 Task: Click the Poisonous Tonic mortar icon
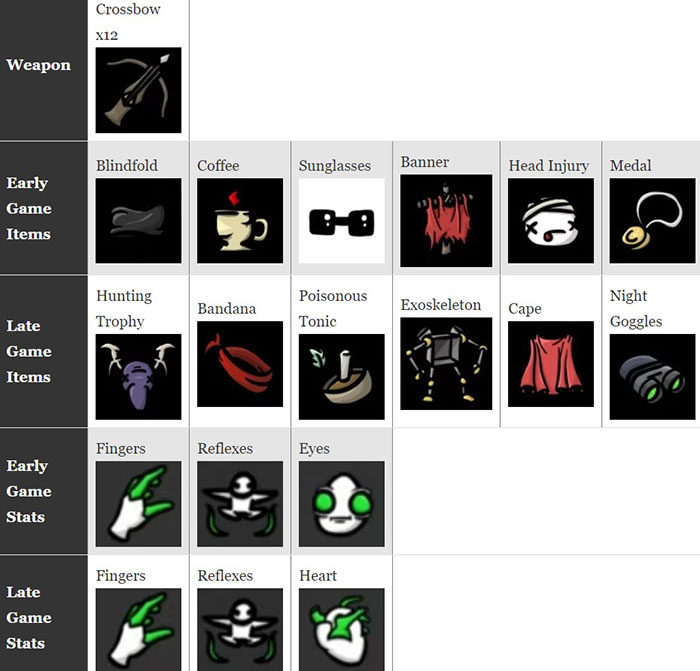click(342, 377)
